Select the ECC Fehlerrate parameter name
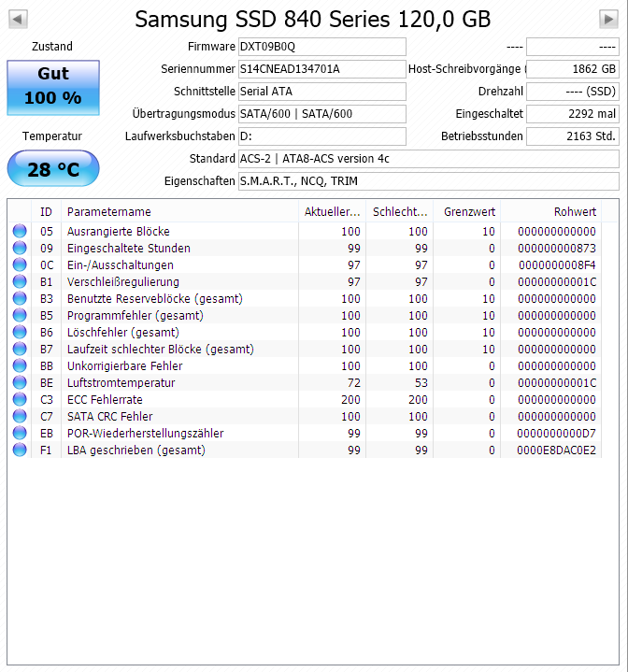 coord(105,399)
